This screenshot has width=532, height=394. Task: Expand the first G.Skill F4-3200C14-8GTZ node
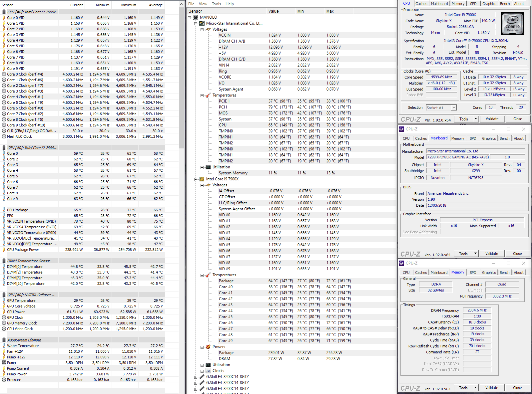[x=196, y=377]
